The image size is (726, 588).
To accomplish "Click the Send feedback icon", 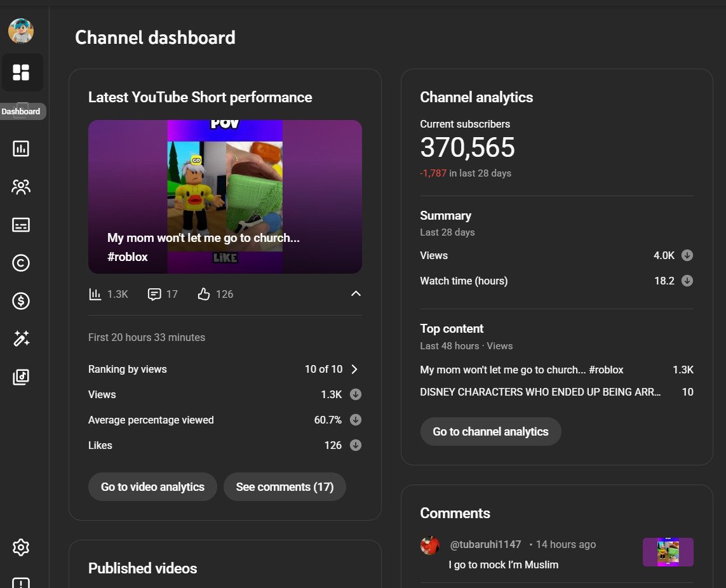I will 22,581.
